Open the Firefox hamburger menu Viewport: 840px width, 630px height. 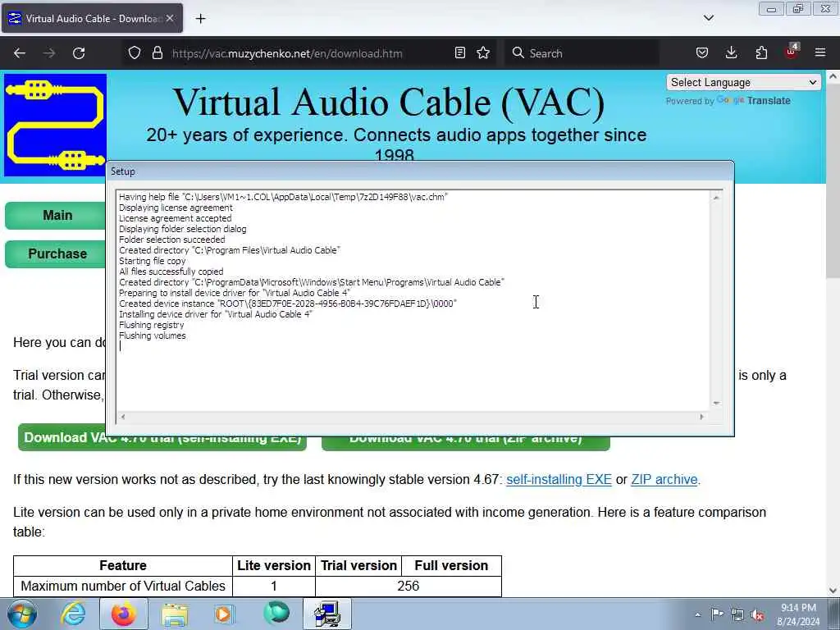[820, 52]
